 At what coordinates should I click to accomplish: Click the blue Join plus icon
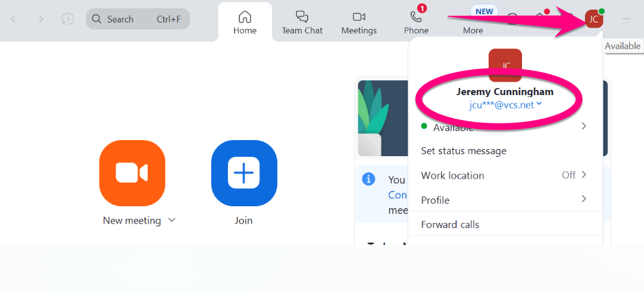point(244,173)
